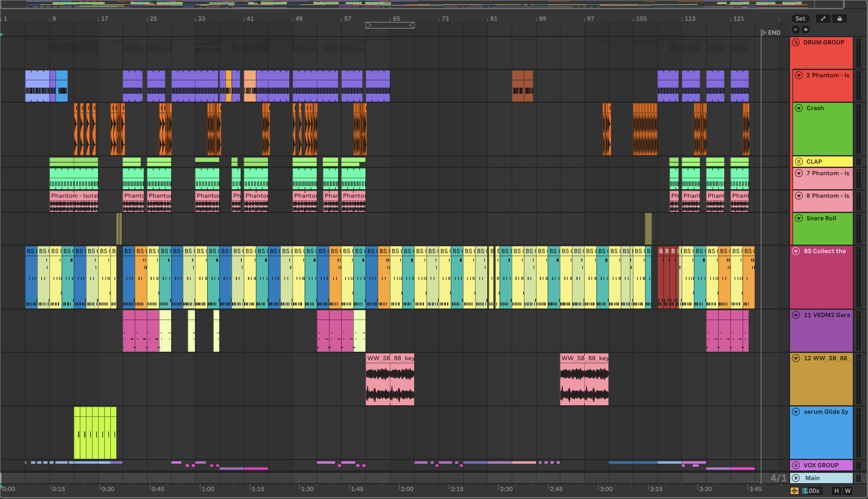Viewport: 868px width, 499px height.
Task: Toggle the W width optimize button
Action: pyautogui.click(x=848, y=490)
